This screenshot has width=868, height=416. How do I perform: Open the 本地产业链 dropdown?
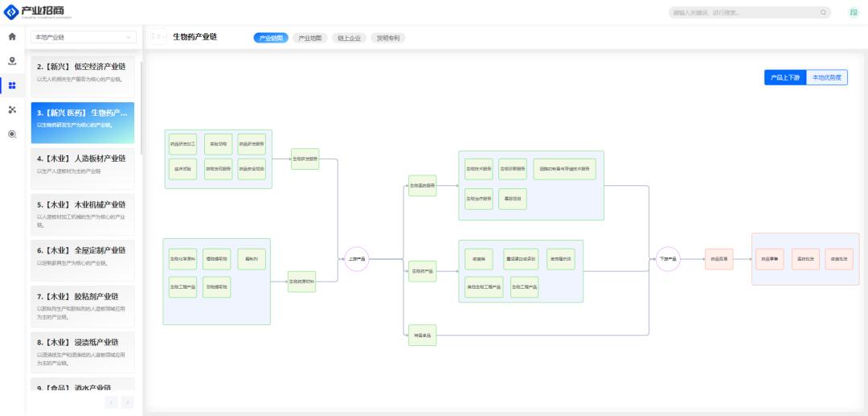point(83,37)
